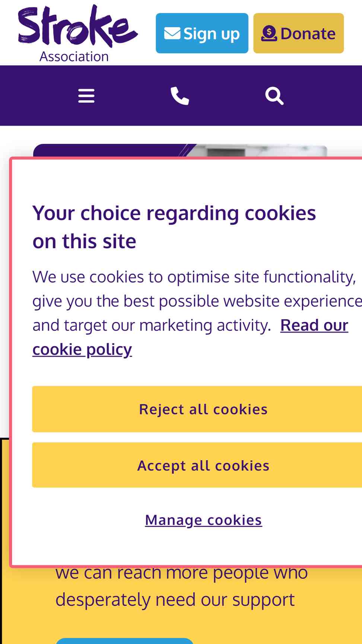Click the hero banner image behind dialog
Viewport: 362px width, 644px height.
coord(180,151)
